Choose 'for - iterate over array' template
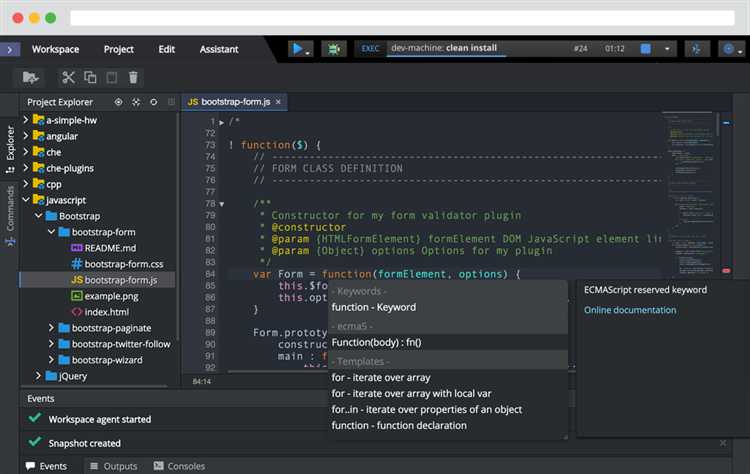 [448, 377]
